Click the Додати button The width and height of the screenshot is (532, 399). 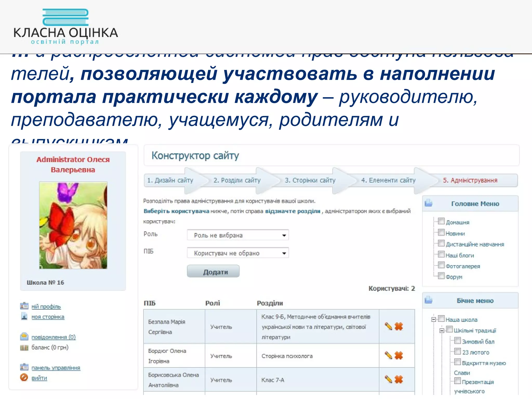click(213, 271)
